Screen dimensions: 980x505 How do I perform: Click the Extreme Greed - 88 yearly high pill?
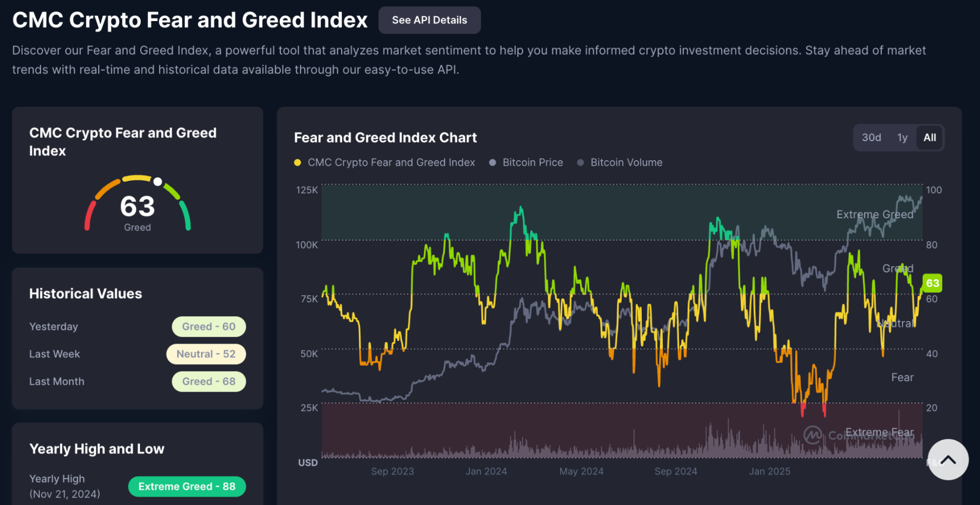[187, 486]
